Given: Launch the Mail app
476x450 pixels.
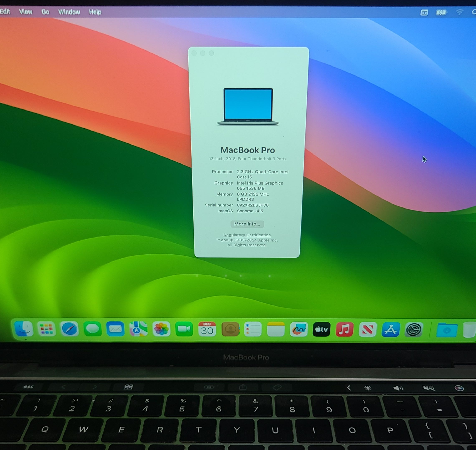Looking at the screenshot, I should point(115,329).
